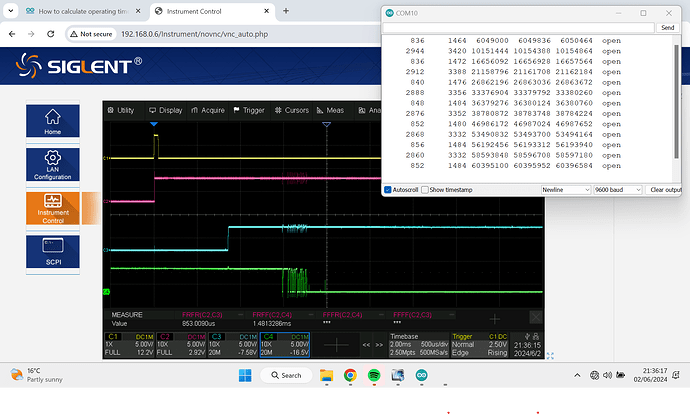Open a new browser tab
Screen dimensions: 690x414
pyautogui.click(x=286, y=11)
